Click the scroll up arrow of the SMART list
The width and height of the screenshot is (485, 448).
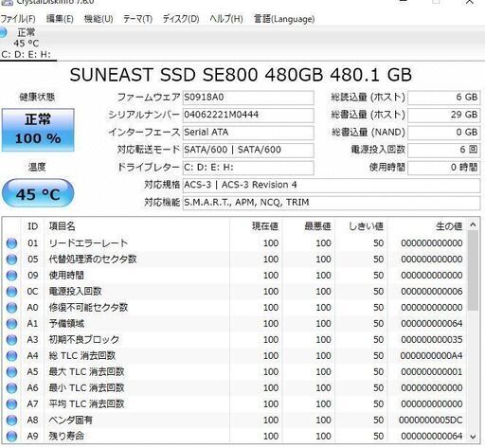(x=473, y=224)
